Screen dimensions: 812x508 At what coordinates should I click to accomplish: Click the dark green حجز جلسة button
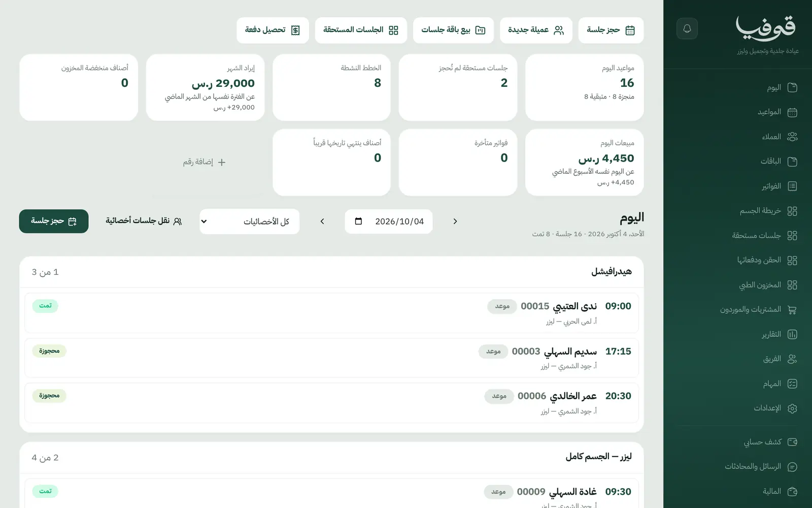pos(54,221)
